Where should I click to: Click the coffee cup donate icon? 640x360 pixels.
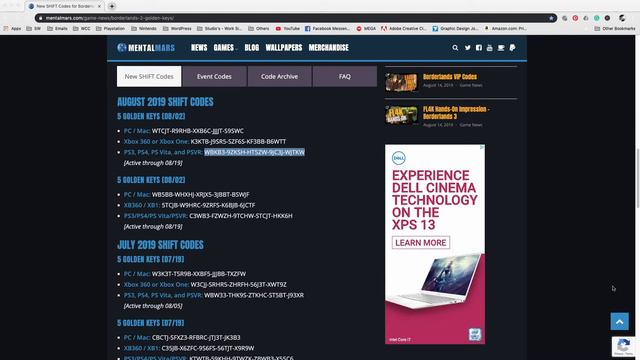(x=501, y=48)
